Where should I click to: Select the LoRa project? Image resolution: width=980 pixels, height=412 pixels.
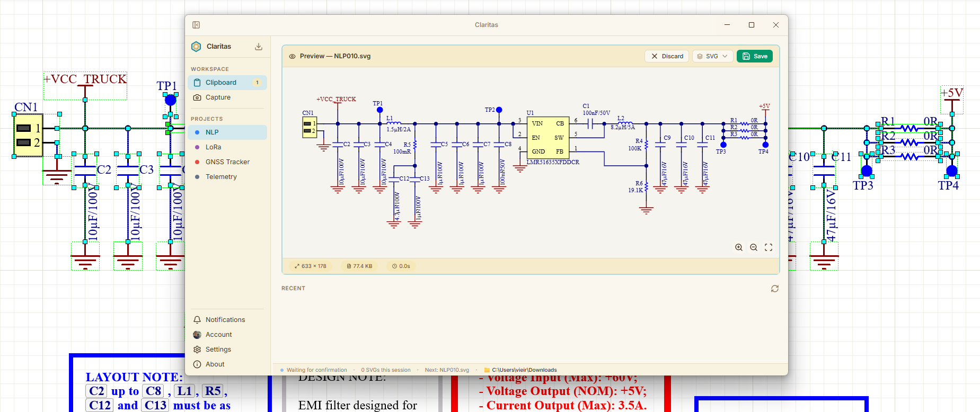(x=227, y=147)
